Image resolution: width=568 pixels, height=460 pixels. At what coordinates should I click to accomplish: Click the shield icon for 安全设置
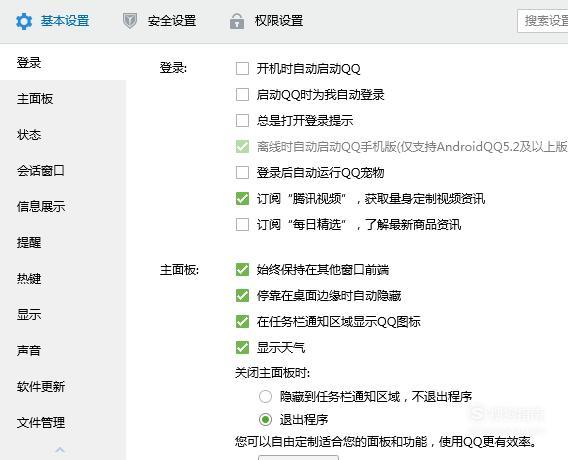(x=130, y=21)
